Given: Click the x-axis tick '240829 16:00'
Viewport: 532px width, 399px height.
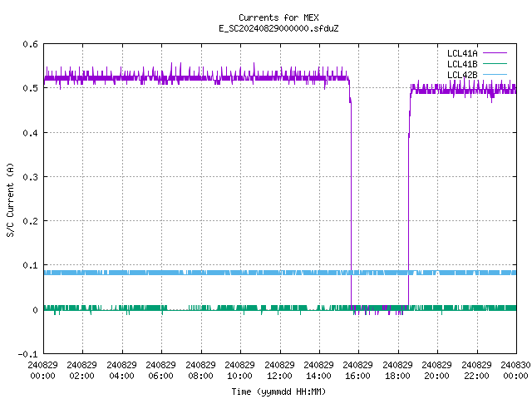Looking at the screenshot, I should [x=357, y=370].
